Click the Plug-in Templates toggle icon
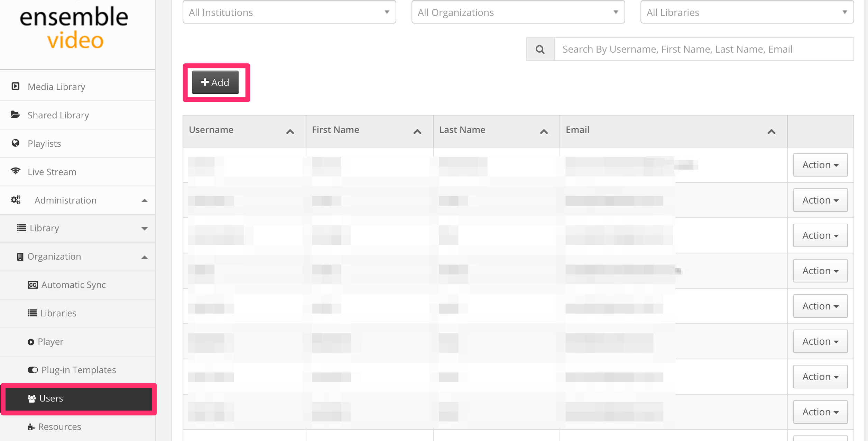Screen dimensions: 868x441 tap(32, 370)
